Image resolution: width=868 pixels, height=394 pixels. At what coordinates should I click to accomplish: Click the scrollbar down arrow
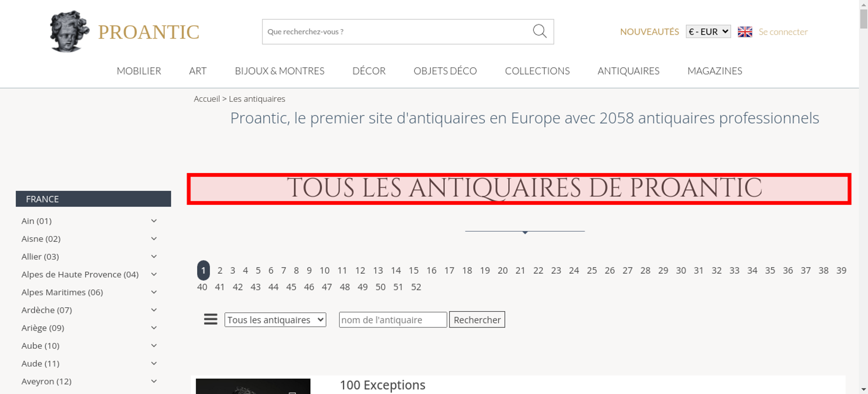(863, 389)
